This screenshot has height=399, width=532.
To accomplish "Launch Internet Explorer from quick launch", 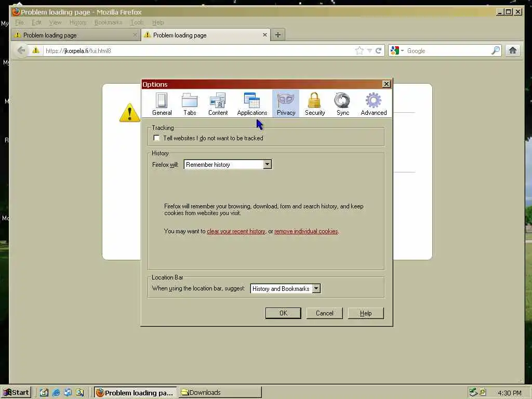I will tap(56, 393).
